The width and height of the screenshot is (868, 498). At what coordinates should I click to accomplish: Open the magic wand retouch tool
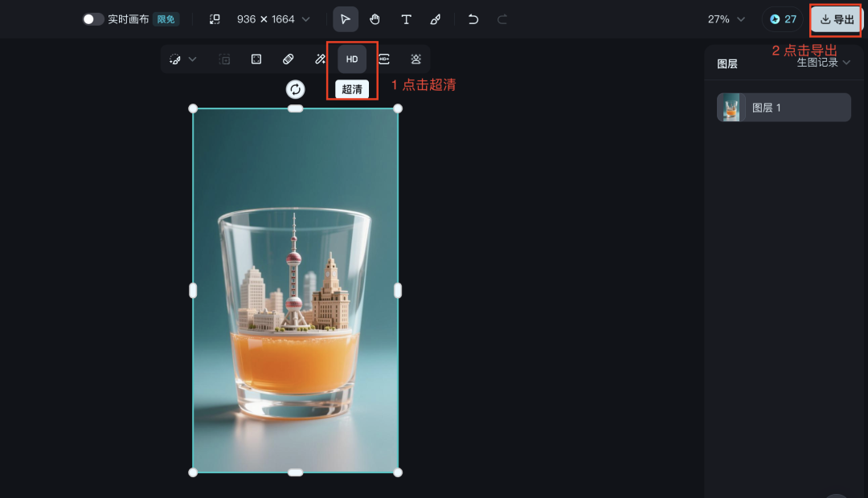coord(320,59)
